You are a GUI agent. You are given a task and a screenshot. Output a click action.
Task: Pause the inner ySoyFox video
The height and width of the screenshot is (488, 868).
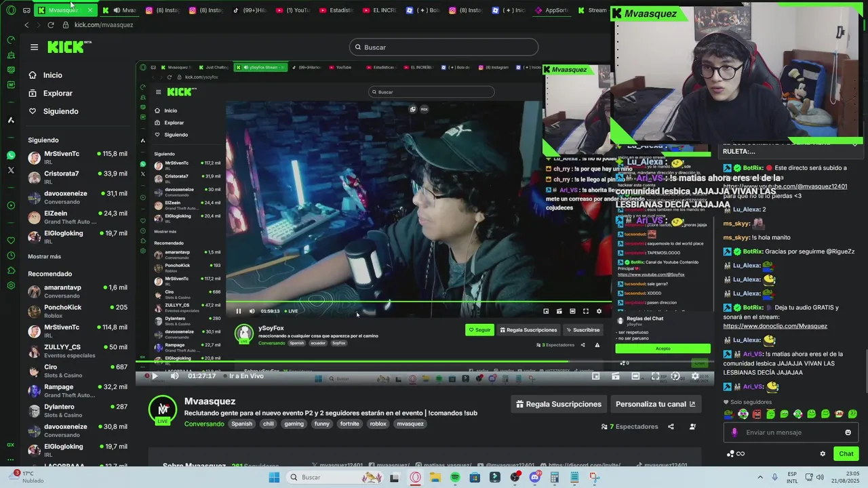pos(239,311)
